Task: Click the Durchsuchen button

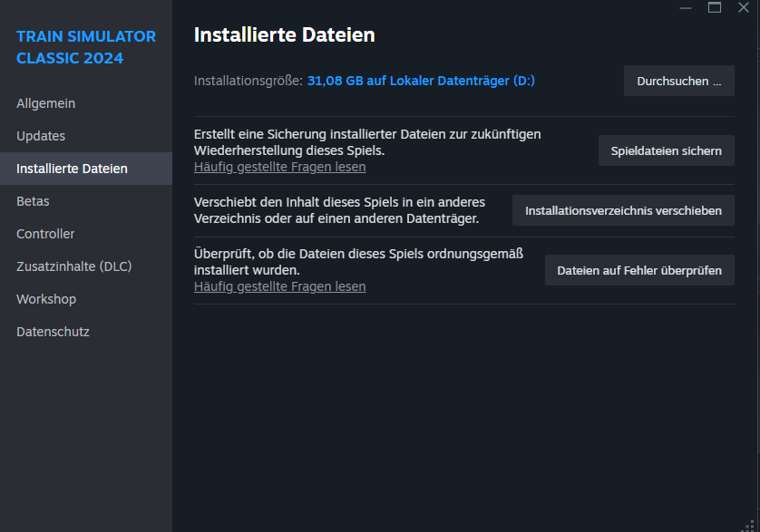Action: click(678, 81)
